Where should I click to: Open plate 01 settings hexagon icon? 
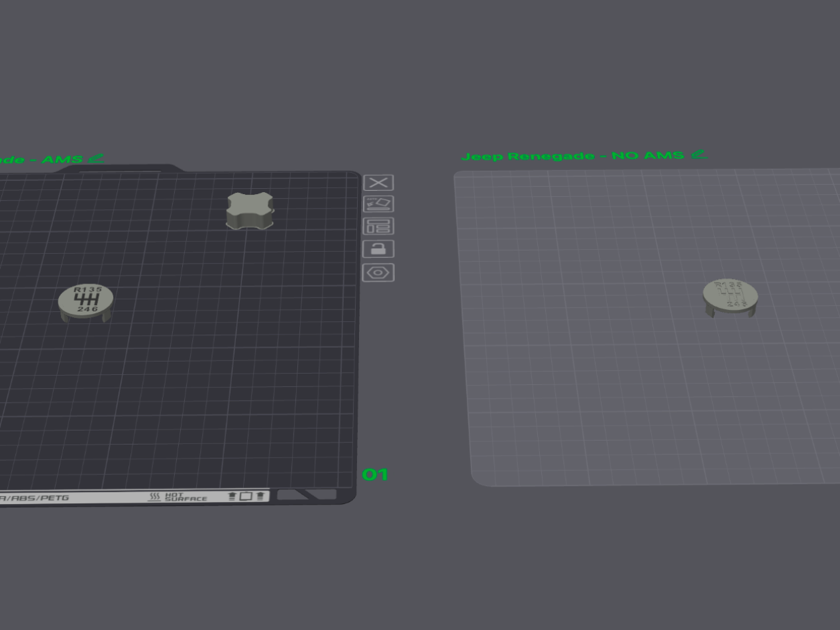point(378,272)
